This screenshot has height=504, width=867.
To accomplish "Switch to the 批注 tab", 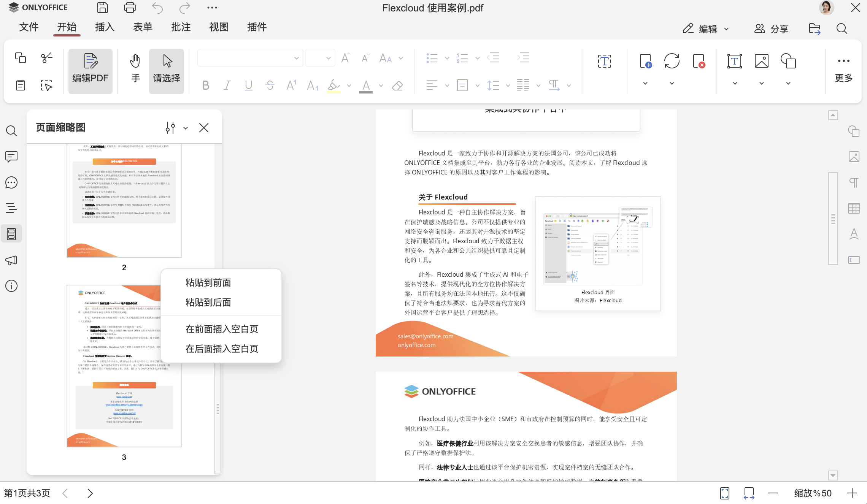I will click(x=181, y=27).
